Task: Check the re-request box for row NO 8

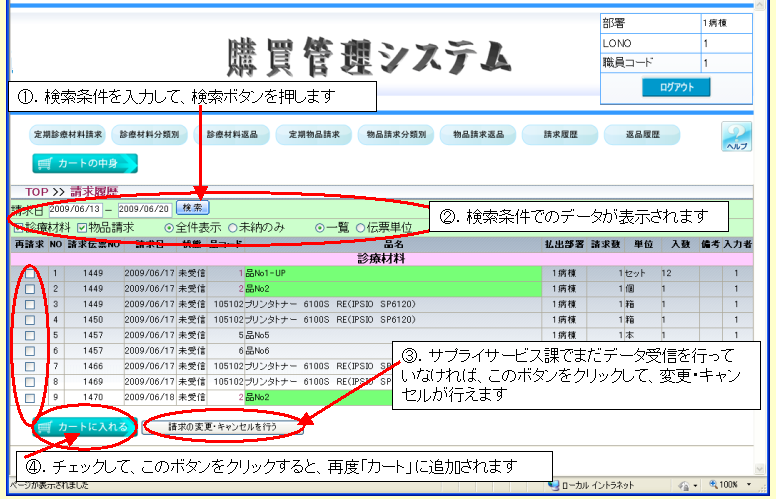Action: (x=30, y=382)
